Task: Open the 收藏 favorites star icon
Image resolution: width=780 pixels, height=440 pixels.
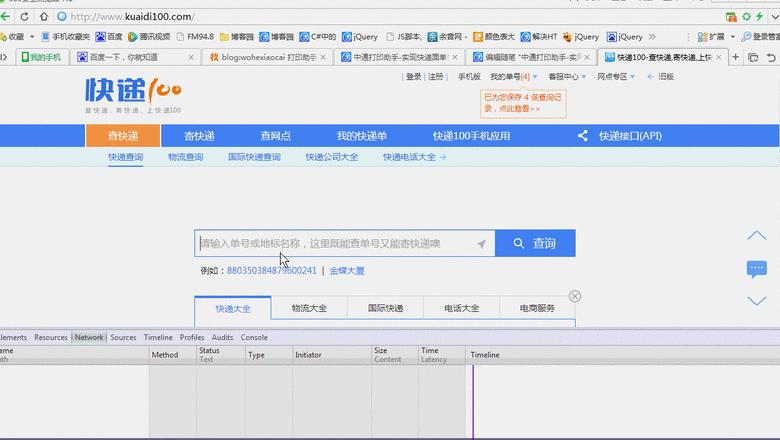Action: click(3, 37)
